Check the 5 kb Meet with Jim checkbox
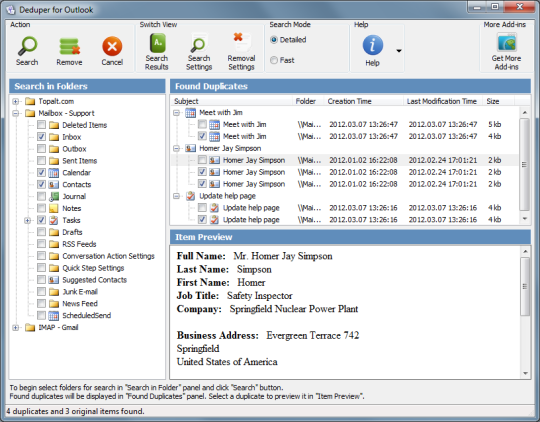 click(x=202, y=124)
